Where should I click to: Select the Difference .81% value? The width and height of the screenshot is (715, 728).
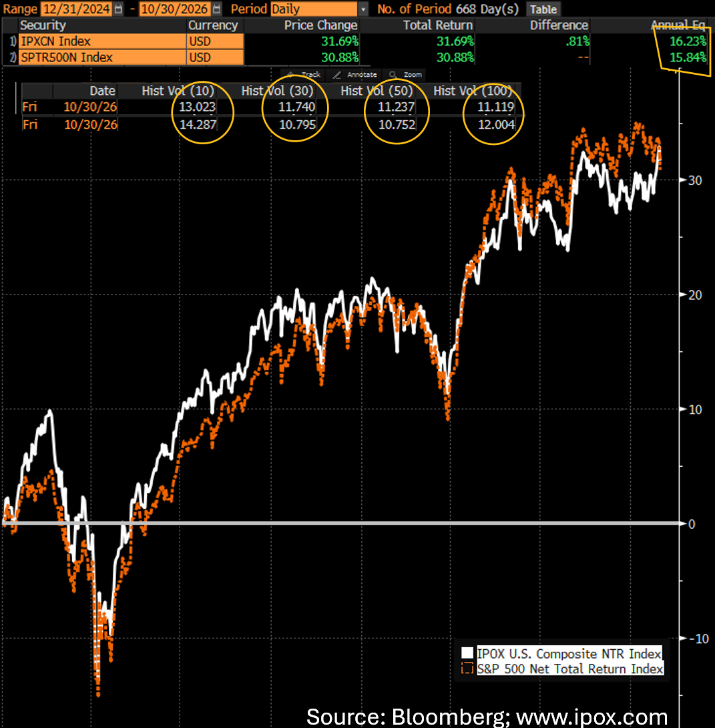[577, 41]
